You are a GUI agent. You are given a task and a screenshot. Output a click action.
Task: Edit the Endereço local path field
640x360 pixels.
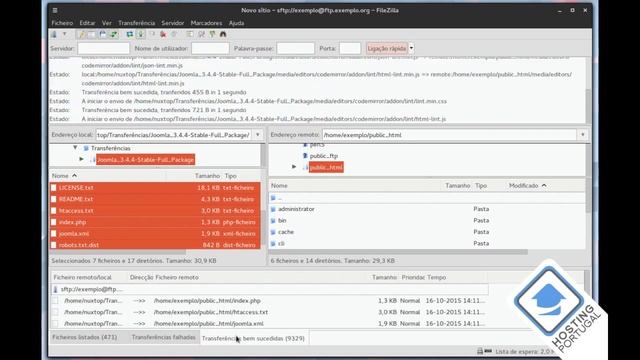(x=174, y=135)
